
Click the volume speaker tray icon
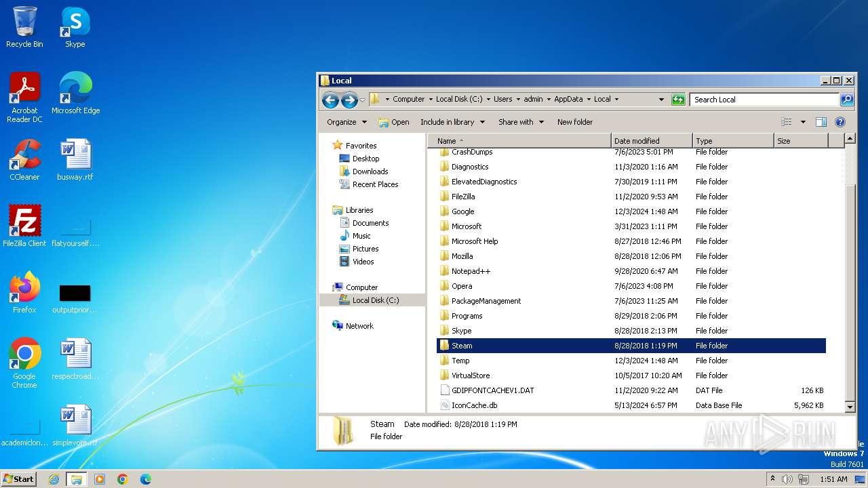tap(787, 479)
